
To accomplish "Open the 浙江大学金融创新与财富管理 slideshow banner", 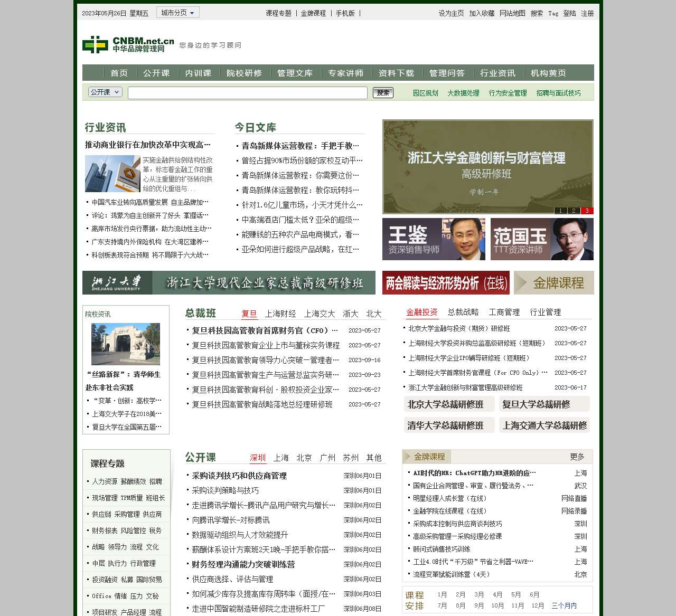I will pos(487,166).
